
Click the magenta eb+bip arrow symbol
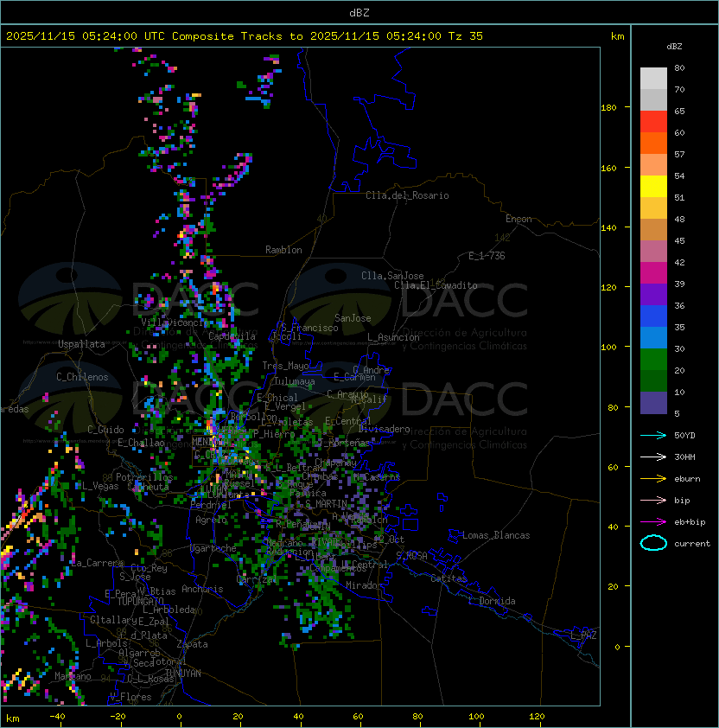pyautogui.click(x=653, y=522)
